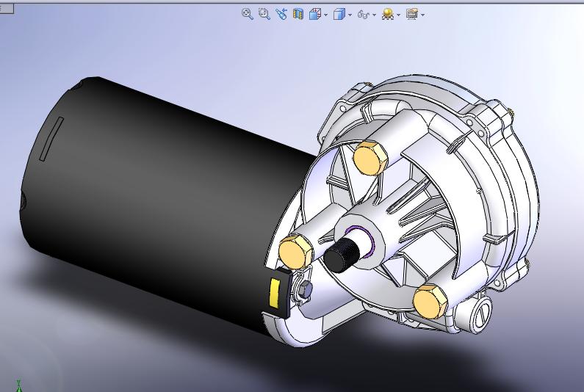The image size is (584, 392).
Task: Click the Apply Scene sphere icon
Action: tap(388, 14)
